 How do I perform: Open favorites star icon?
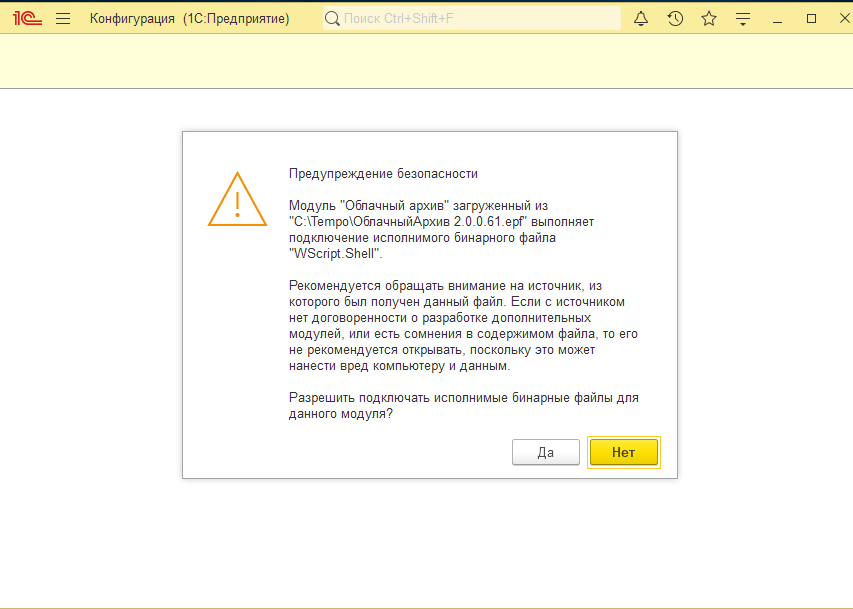click(709, 19)
